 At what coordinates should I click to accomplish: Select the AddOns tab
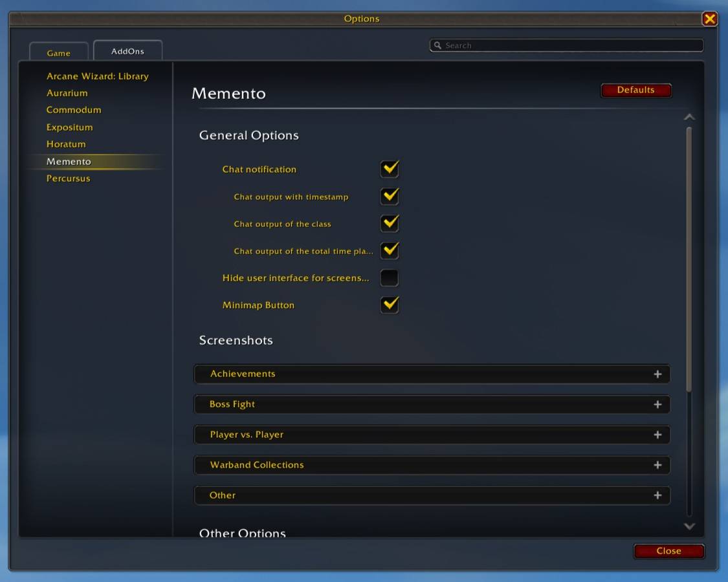[127, 50]
